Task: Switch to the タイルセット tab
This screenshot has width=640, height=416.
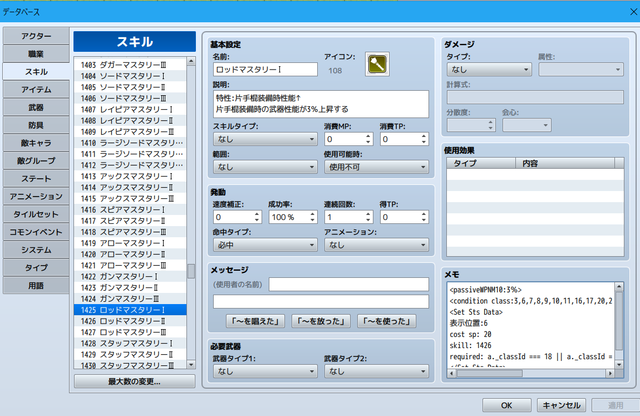Action: click(36, 214)
